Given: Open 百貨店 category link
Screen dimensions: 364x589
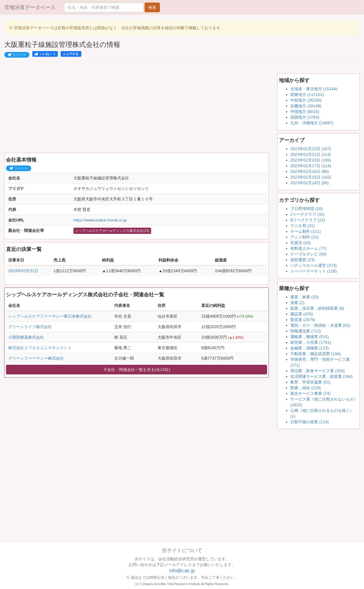Looking at the screenshot, I should tap(300, 243).
